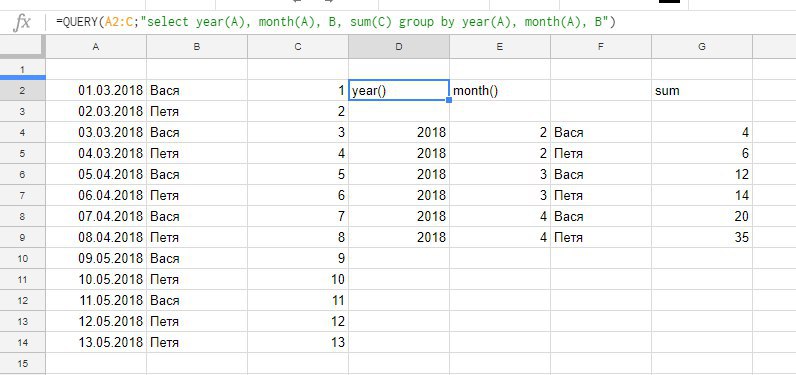Click cell with date 02.03.2018
Image resolution: width=796 pixels, height=375 pixels.
96,111
